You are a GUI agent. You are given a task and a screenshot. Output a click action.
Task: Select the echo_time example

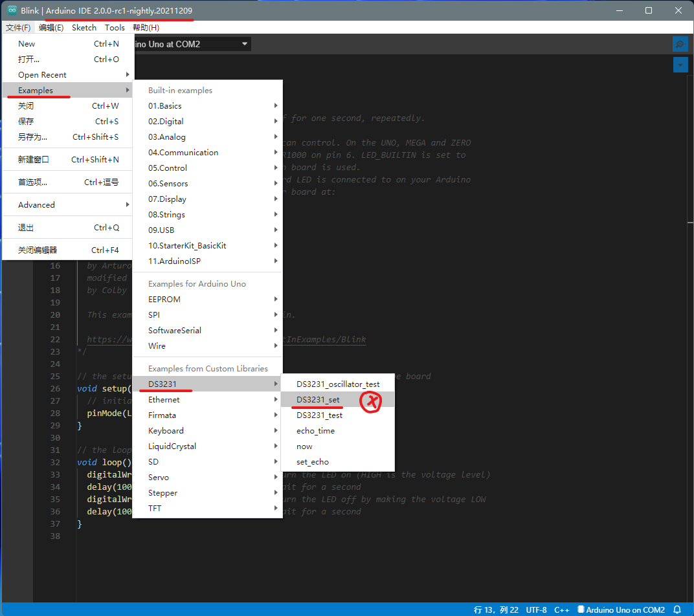tap(315, 430)
